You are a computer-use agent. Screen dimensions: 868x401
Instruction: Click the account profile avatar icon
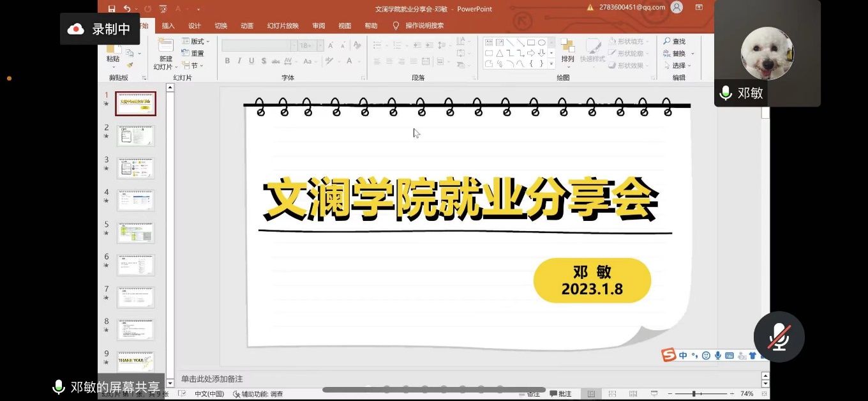[677, 8]
